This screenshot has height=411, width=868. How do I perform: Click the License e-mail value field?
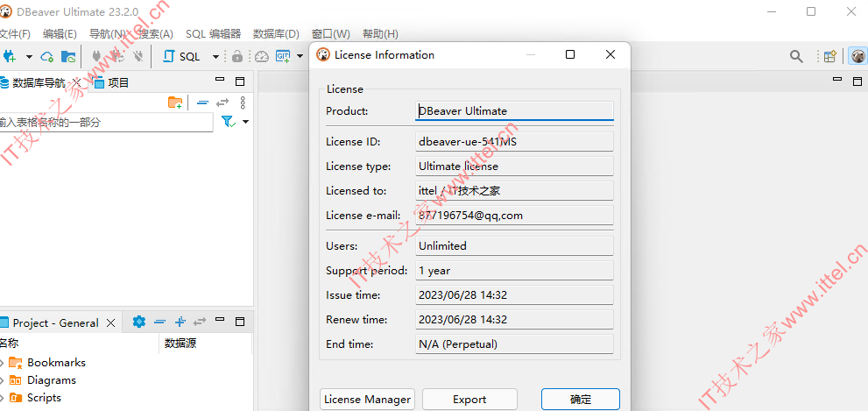514,215
